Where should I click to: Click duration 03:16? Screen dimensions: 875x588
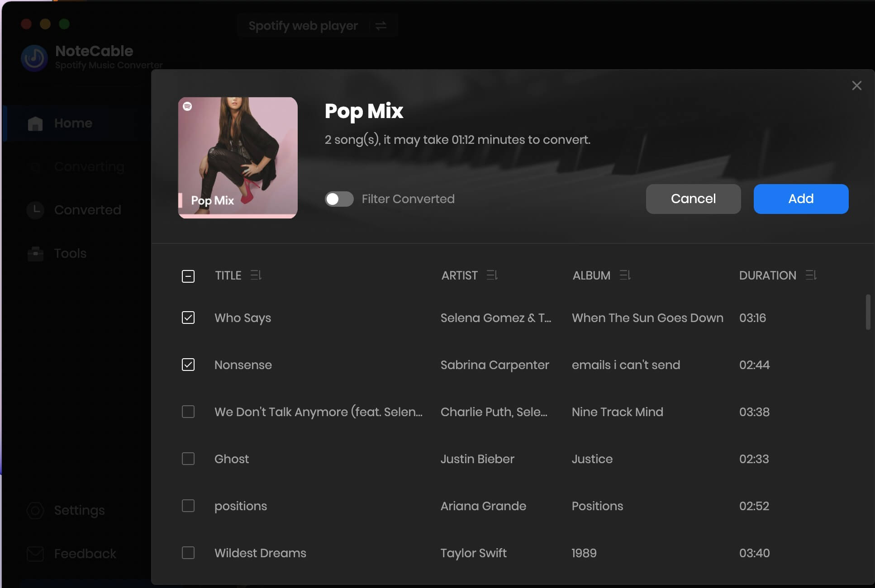(752, 318)
